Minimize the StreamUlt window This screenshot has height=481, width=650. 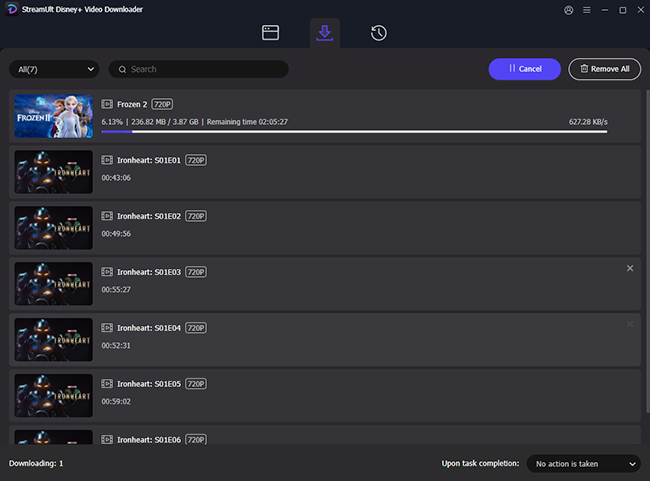[605, 10]
